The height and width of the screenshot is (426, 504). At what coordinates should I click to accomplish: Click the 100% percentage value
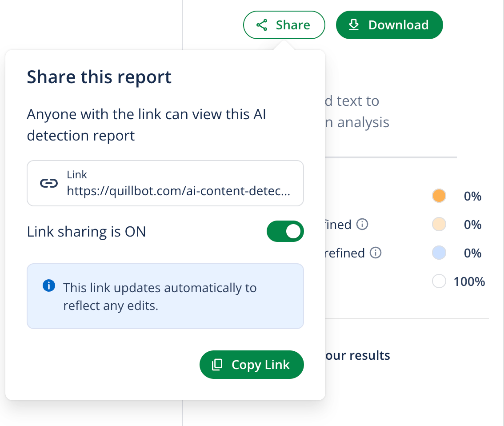click(x=469, y=281)
